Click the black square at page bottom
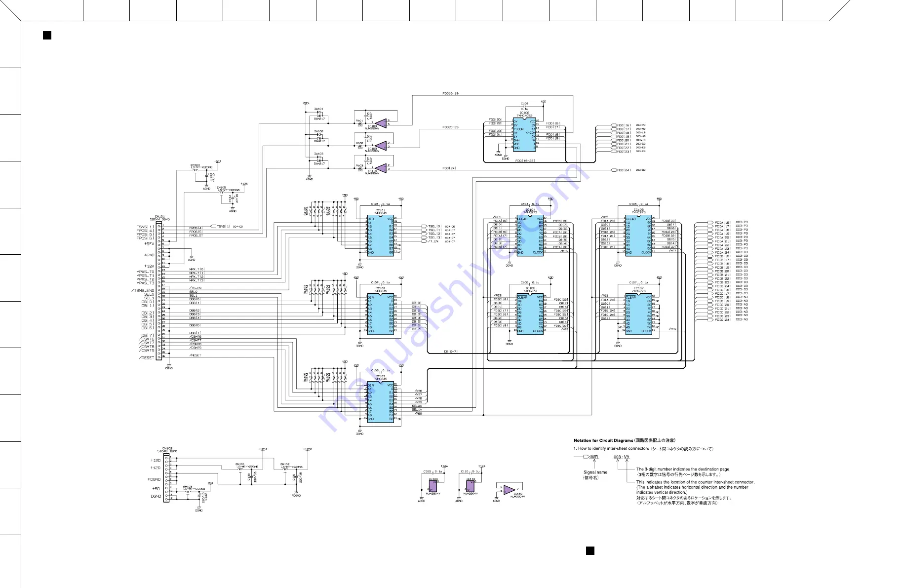The width and height of the screenshot is (903, 588). 590,550
